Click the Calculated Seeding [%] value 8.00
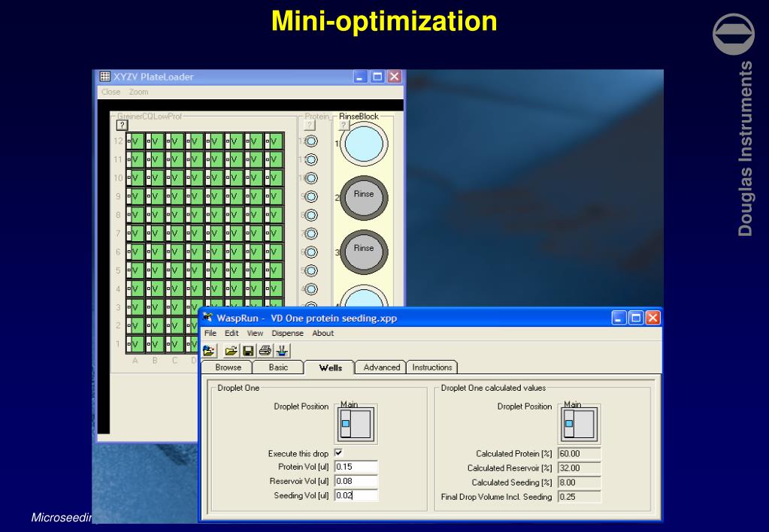This screenshot has height=532, width=769. pyautogui.click(x=580, y=482)
